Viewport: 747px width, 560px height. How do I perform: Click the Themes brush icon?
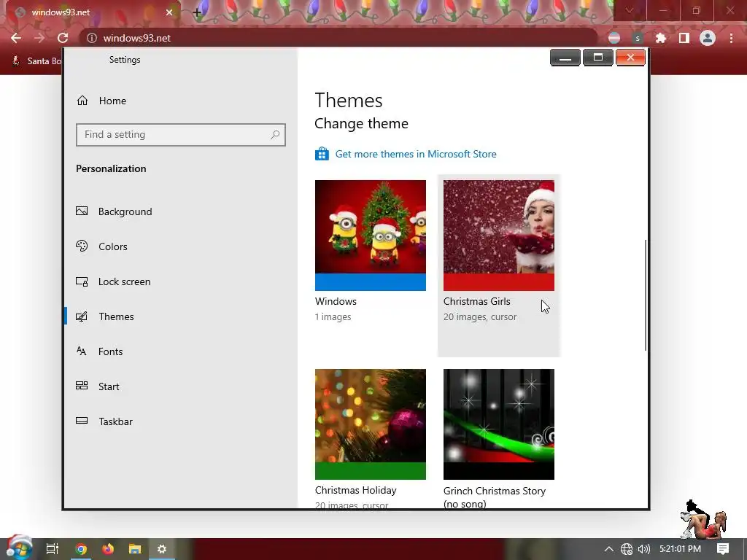(82, 316)
